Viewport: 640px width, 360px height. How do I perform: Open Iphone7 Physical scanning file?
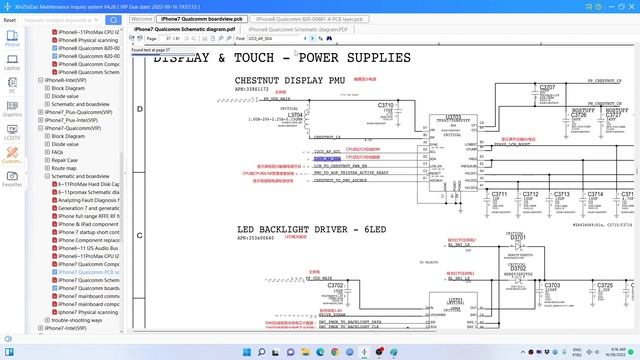85,312
